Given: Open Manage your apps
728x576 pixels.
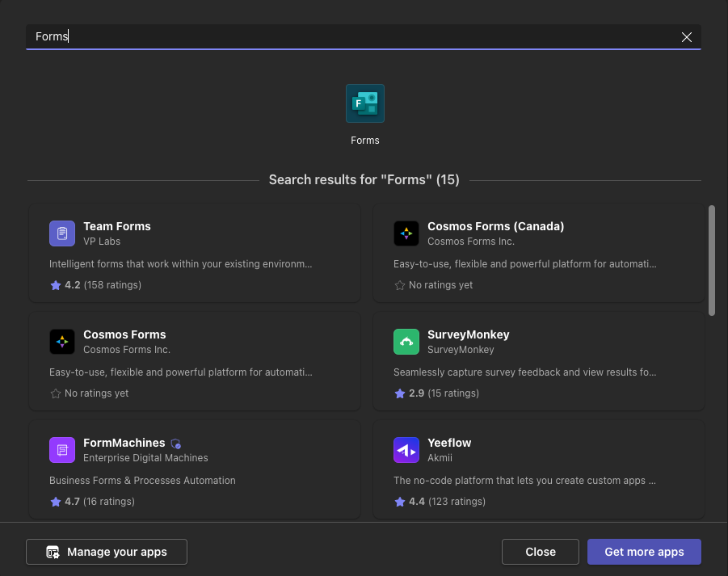Looking at the screenshot, I should click(x=107, y=552).
